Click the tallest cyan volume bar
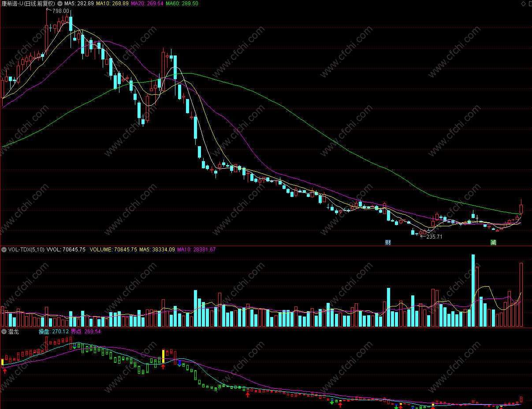This screenshot has width=532, height=409. coord(473,291)
